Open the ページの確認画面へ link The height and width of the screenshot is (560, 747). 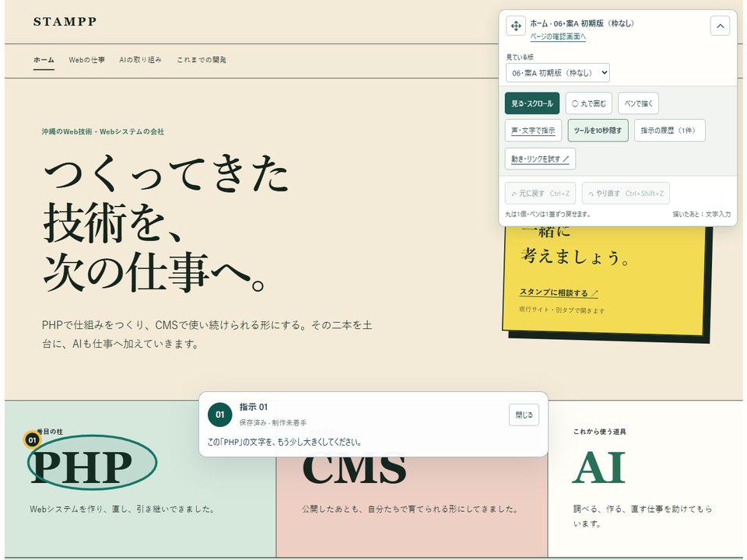point(558,37)
